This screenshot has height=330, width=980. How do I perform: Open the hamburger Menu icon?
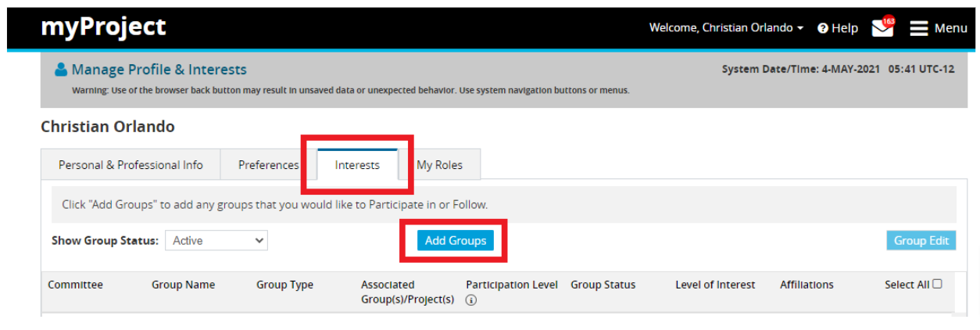919,28
